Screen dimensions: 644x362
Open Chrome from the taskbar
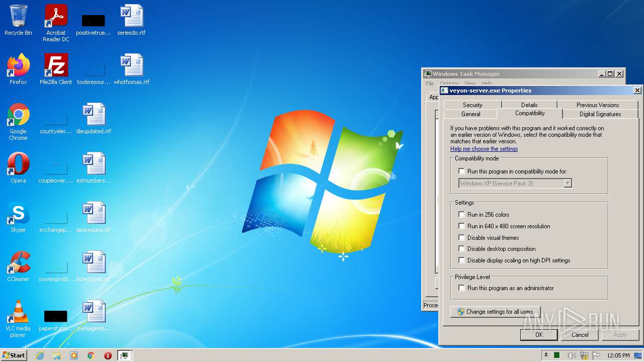pos(91,355)
